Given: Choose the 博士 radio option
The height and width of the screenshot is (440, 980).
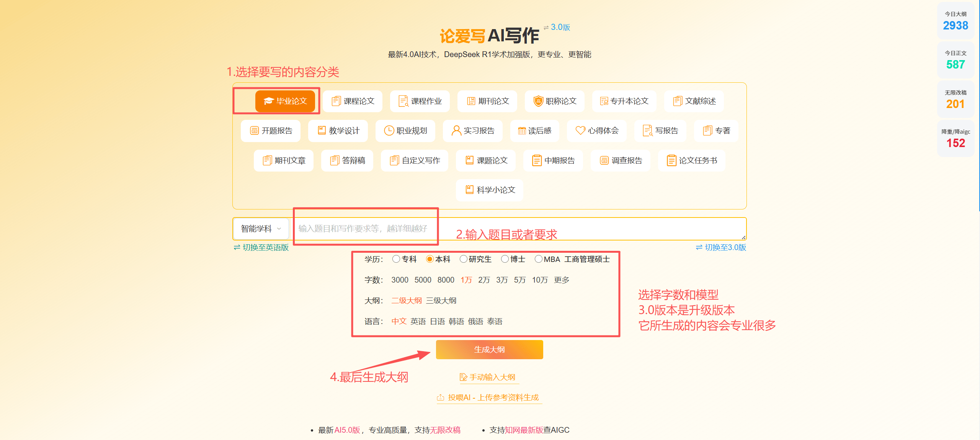Looking at the screenshot, I should (x=505, y=259).
